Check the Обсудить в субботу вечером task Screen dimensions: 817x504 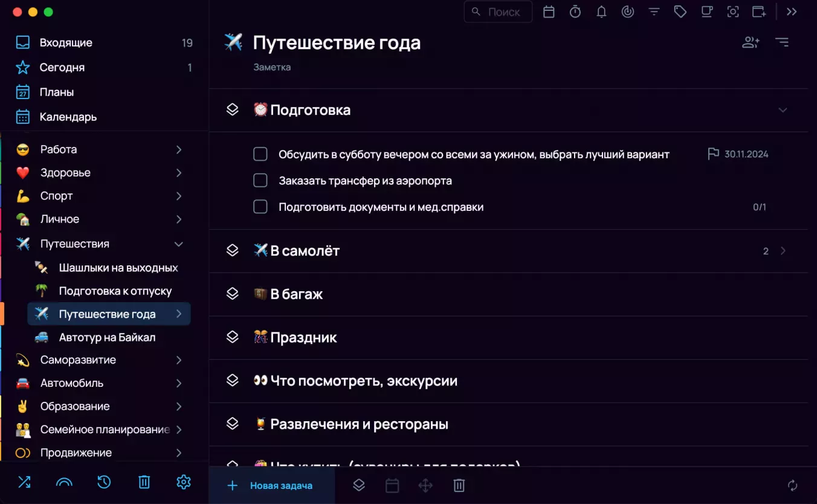tap(260, 154)
